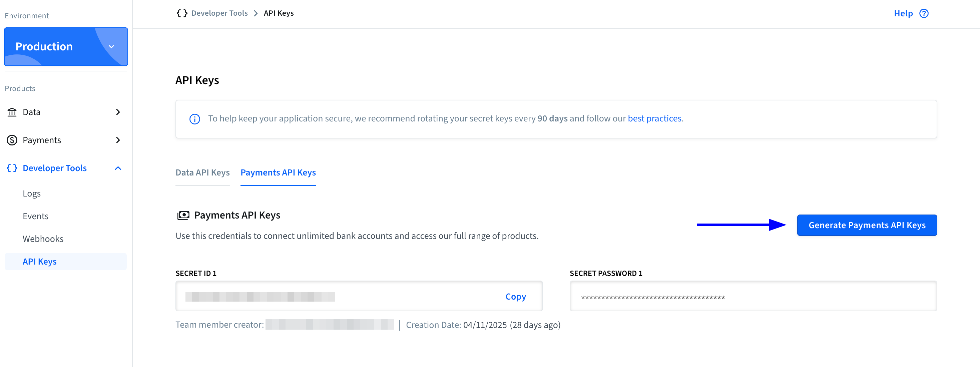Click the Data bank icon in sidebar

coord(12,112)
